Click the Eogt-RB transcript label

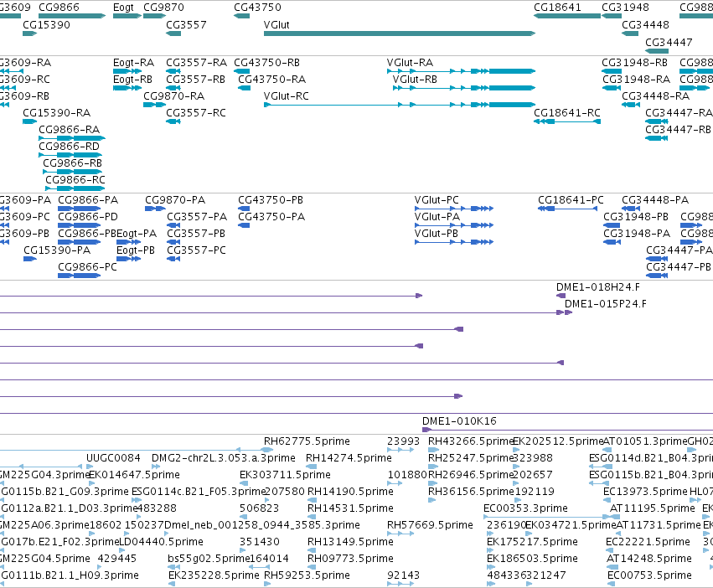(x=132, y=80)
